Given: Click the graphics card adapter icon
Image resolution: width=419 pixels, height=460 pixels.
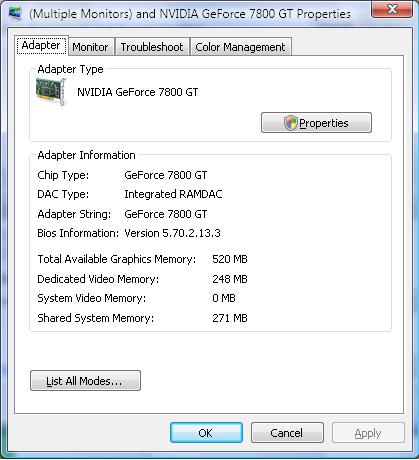Looking at the screenshot, I should [x=51, y=92].
